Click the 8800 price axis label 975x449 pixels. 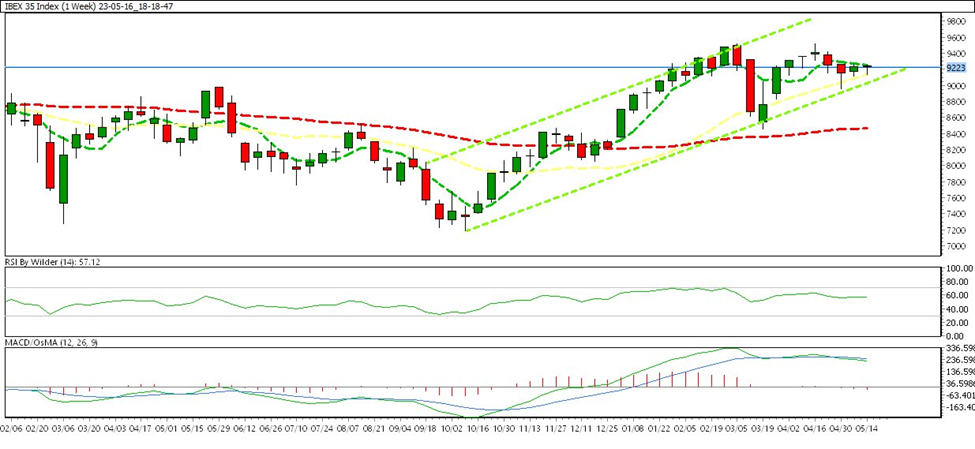(x=956, y=102)
